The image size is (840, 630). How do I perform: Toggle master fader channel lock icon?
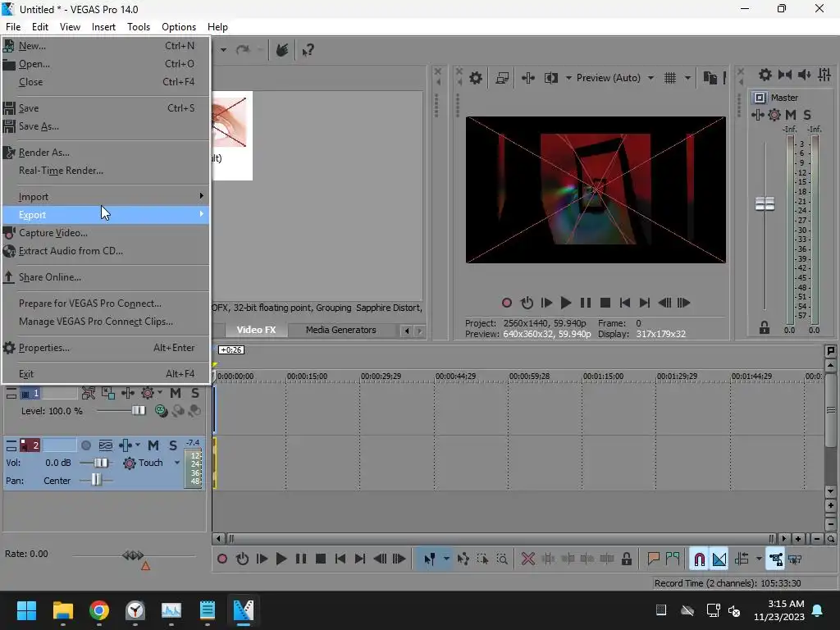tap(765, 327)
